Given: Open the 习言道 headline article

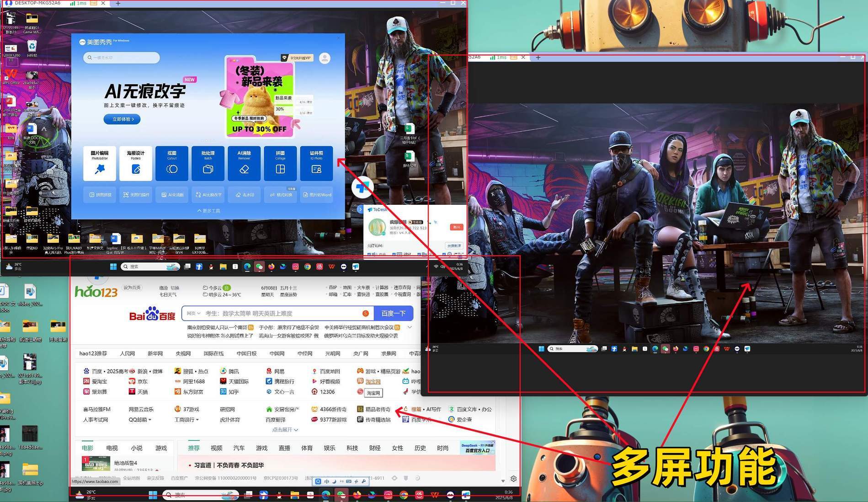Looking at the screenshot, I should pyautogui.click(x=229, y=465).
